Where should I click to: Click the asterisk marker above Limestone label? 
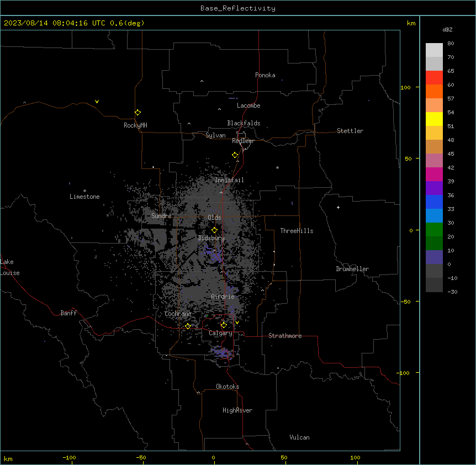pos(84,191)
